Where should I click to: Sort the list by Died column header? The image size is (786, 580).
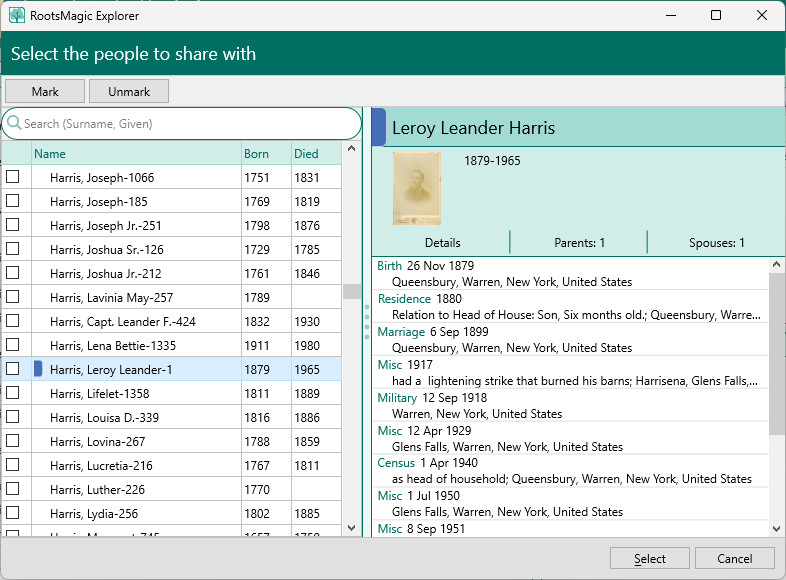tap(307, 154)
